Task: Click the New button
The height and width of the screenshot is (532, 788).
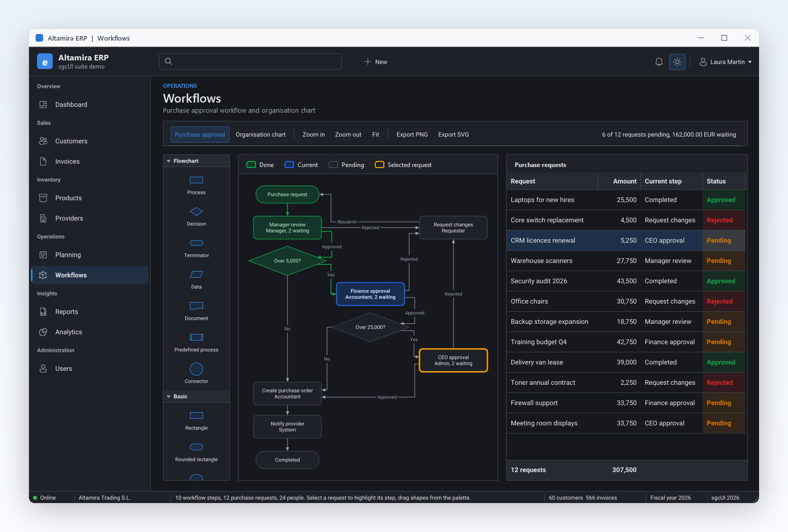Action: coord(376,62)
